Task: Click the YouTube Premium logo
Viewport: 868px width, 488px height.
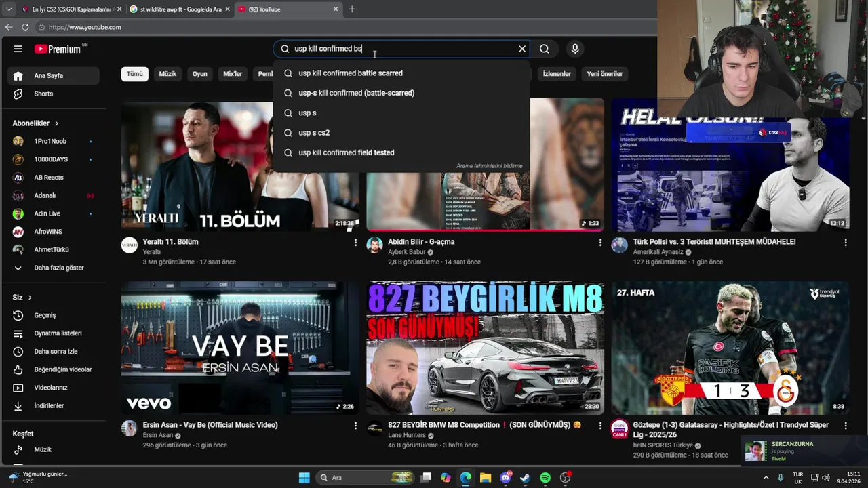Action: [59, 49]
